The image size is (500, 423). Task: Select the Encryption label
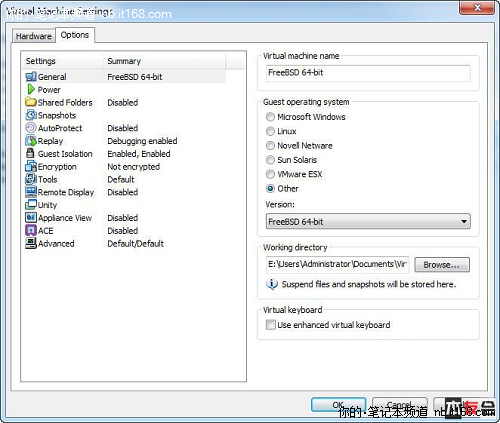coord(57,167)
